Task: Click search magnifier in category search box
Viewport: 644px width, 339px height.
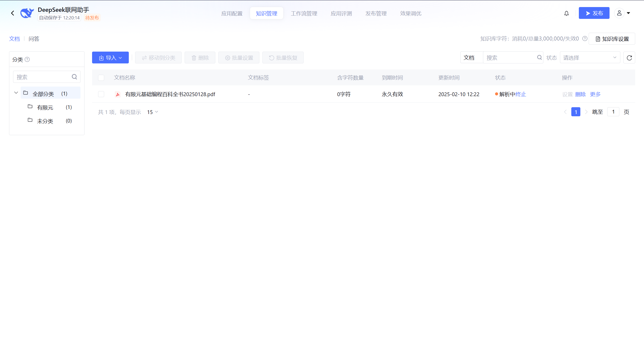Action: pos(74,77)
